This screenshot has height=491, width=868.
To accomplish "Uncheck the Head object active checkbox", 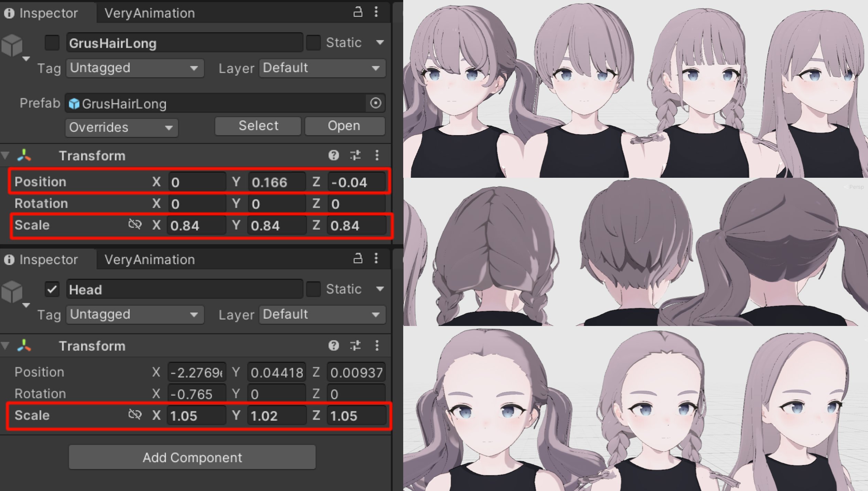I will (x=52, y=289).
